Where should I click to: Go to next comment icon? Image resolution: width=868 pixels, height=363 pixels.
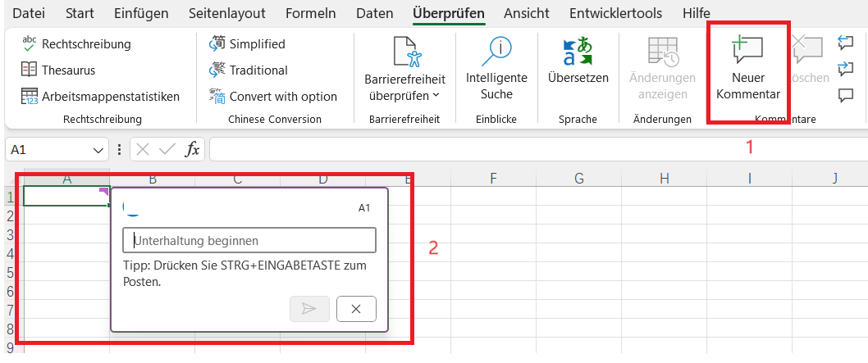click(x=845, y=69)
